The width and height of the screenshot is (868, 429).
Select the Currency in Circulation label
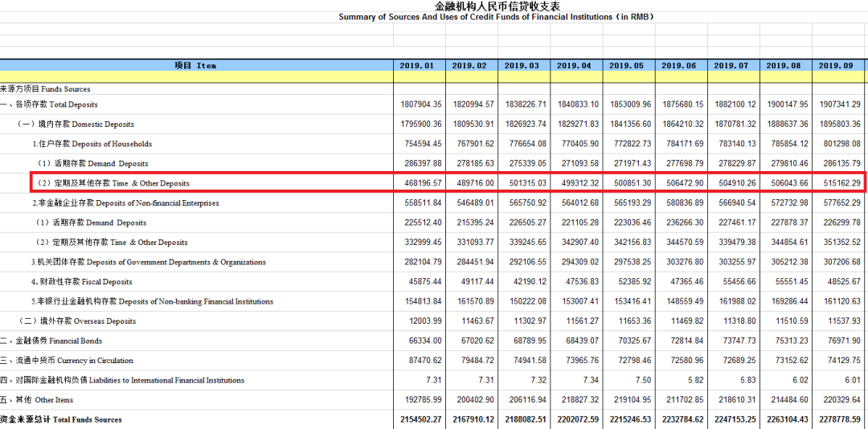point(67,361)
